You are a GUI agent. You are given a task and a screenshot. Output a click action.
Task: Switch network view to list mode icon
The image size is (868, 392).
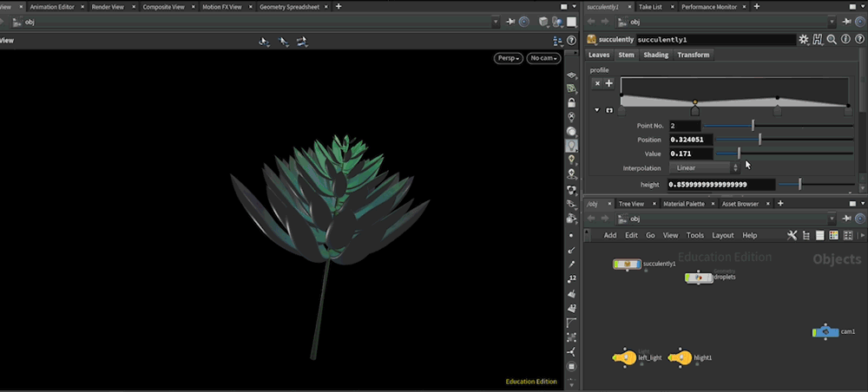point(820,236)
